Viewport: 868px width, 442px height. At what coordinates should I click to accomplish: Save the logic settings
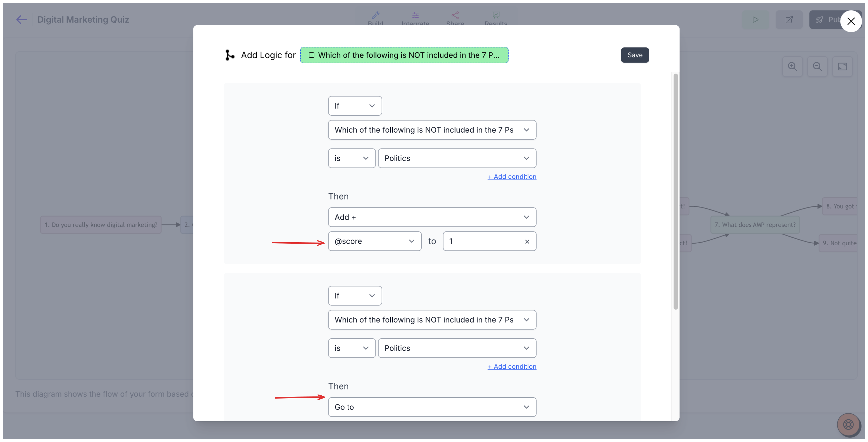[635, 55]
